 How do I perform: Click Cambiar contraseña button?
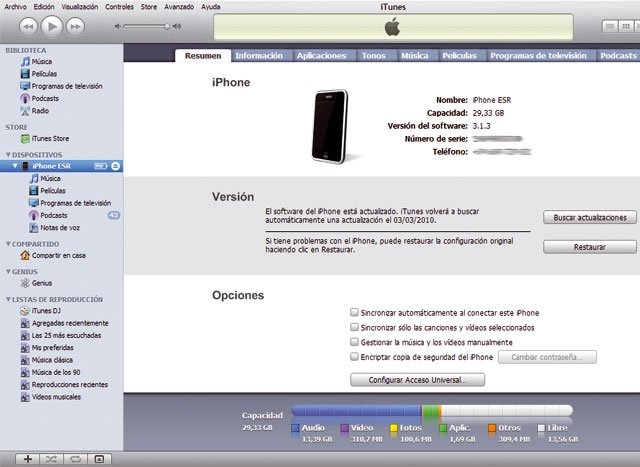[x=547, y=357]
